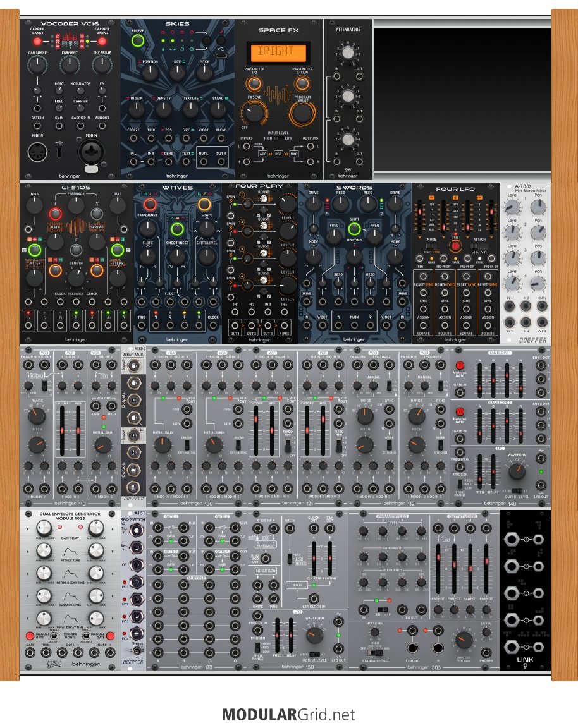
Task: Toggle the green SHIFT button on Swords
Action: pyautogui.click(x=355, y=228)
